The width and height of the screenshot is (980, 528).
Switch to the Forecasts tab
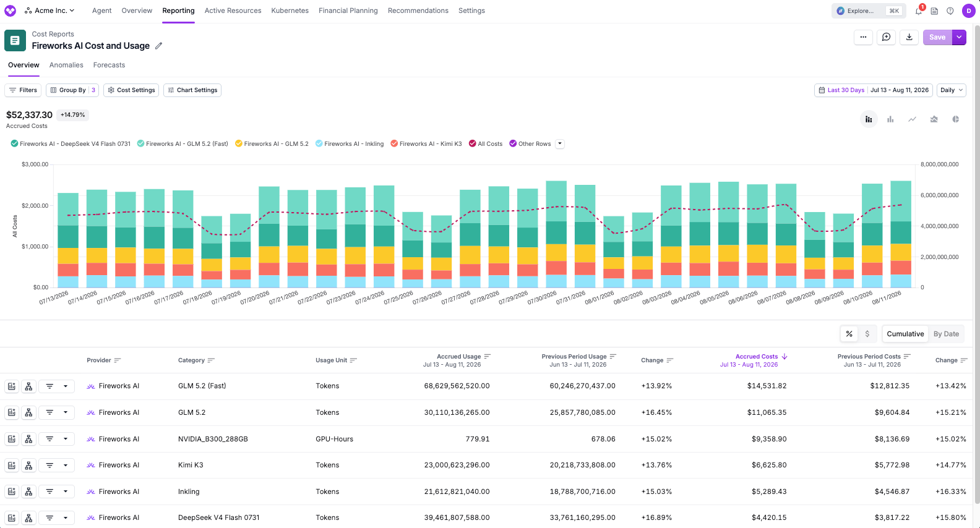pyautogui.click(x=109, y=65)
